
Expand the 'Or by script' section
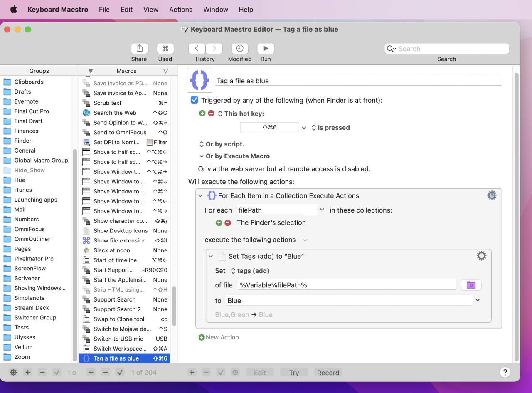(x=201, y=144)
